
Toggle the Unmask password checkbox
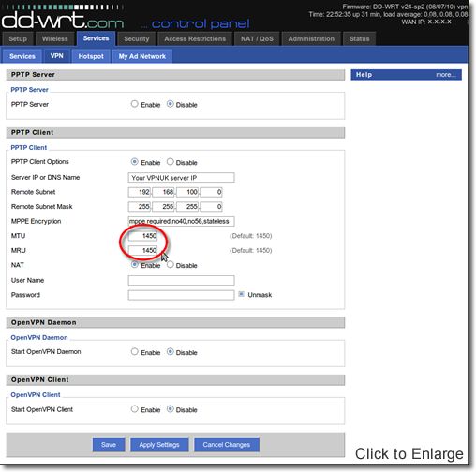click(241, 294)
